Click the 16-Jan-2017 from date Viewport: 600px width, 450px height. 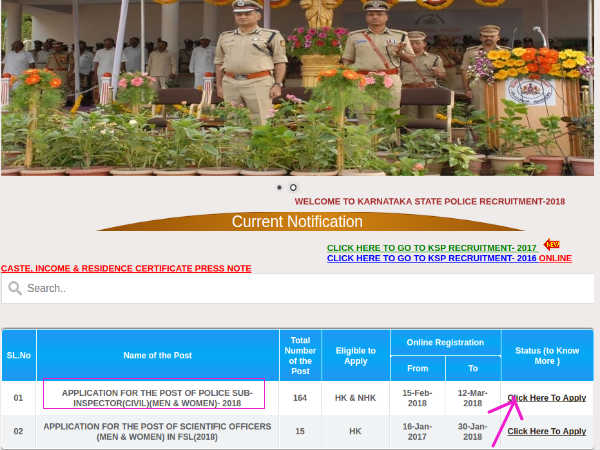[417, 431]
